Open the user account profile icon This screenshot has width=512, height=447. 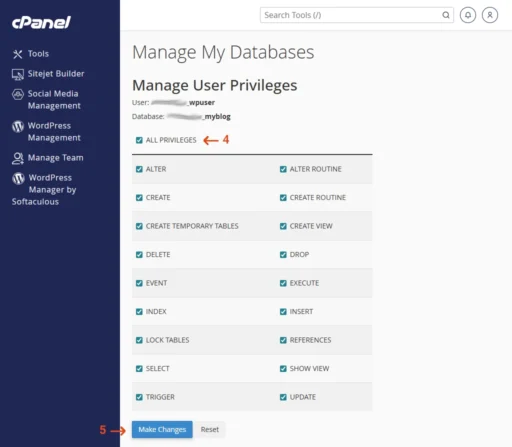tap(490, 15)
